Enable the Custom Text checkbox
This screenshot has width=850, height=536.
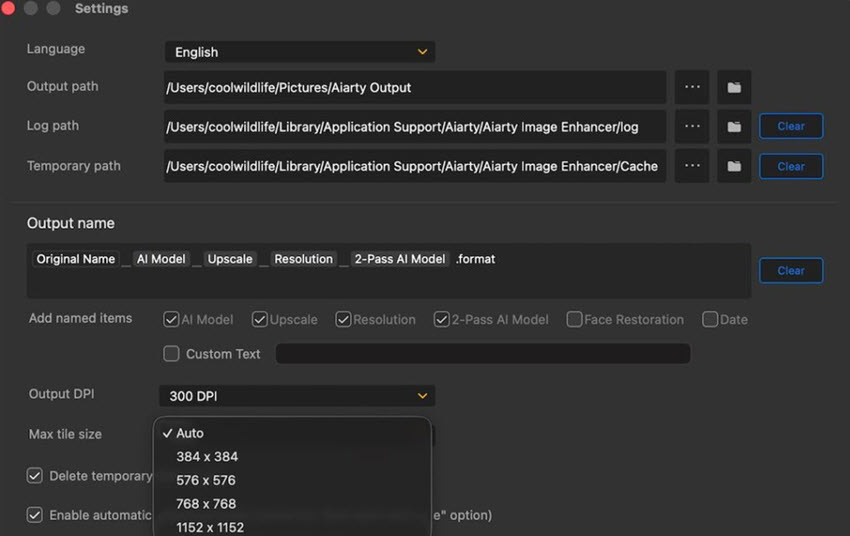[x=171, y=354]
